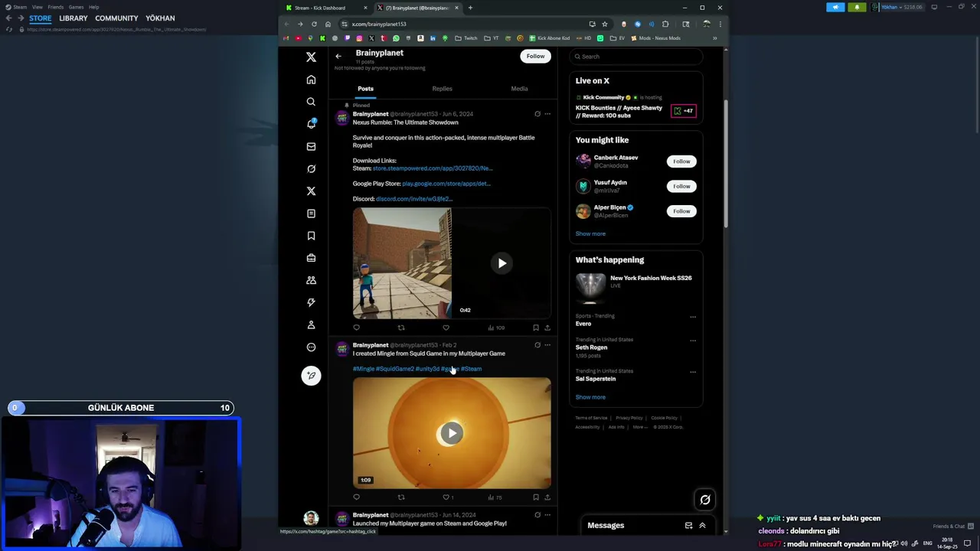Image resolution: width=980 pixels, height=551 pixels.
Task: Click the #SquidGame2 hashtag
Action: [394, 369]
